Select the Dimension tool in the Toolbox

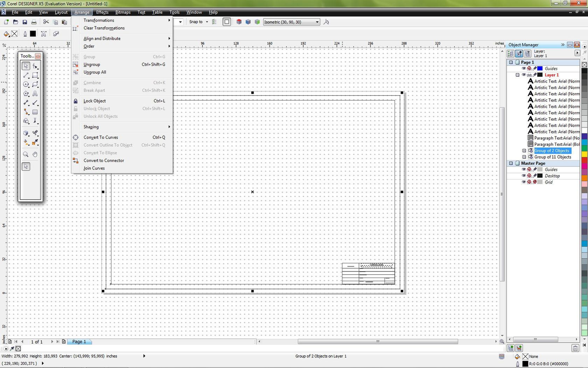[26, 103]
